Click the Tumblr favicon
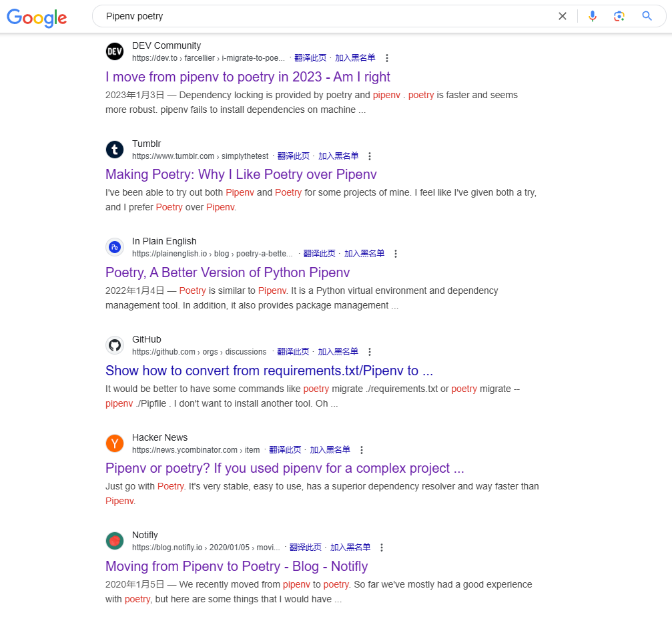 pos(115,150)
